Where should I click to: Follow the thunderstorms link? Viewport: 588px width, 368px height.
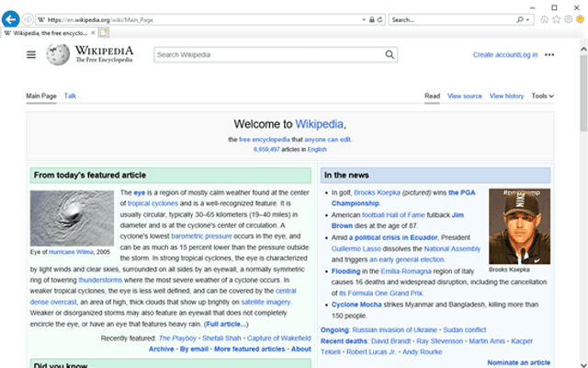point(100,280)
